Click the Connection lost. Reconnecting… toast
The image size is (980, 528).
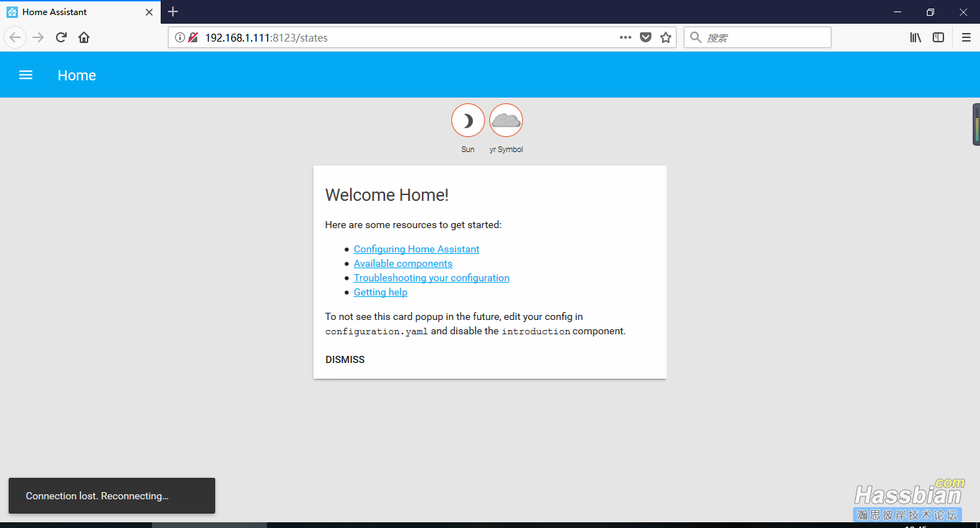click(112, 496)
